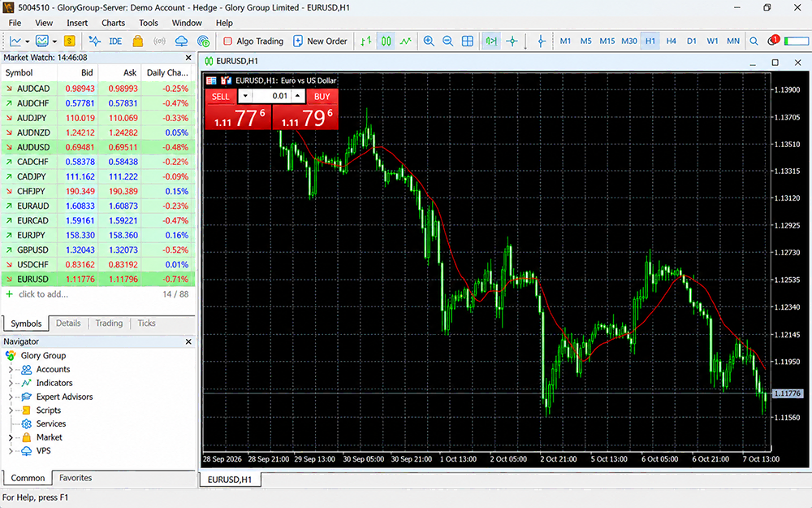Click the red SELL button

(x=221, y=97)
